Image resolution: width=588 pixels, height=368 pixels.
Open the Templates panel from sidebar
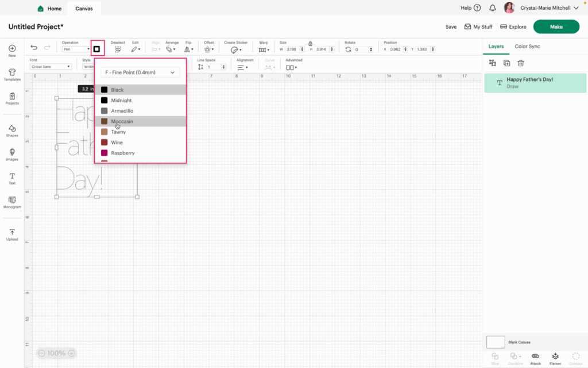click(12, 75)
